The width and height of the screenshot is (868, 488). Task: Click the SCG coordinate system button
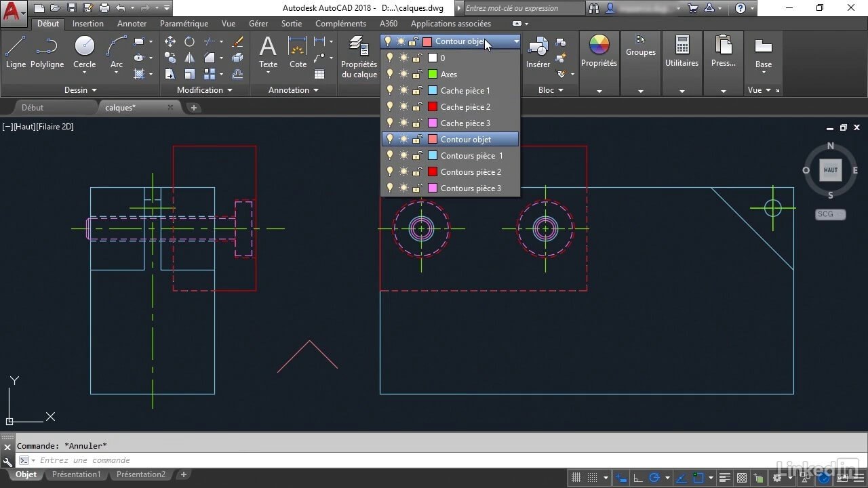tap(830, 214)
